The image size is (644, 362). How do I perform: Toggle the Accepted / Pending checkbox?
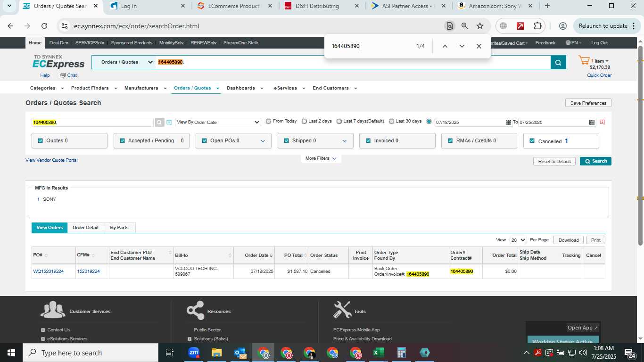(122, 140)
